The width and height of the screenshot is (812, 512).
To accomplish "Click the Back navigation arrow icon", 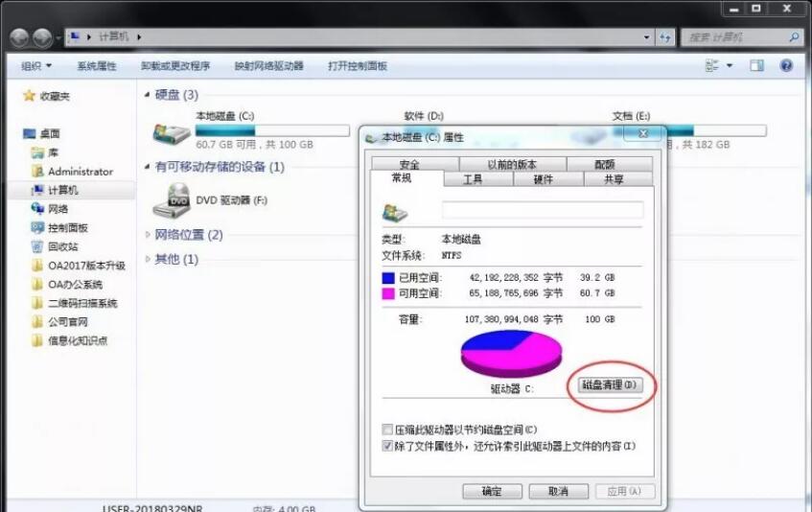I will (x=19, y=37).
